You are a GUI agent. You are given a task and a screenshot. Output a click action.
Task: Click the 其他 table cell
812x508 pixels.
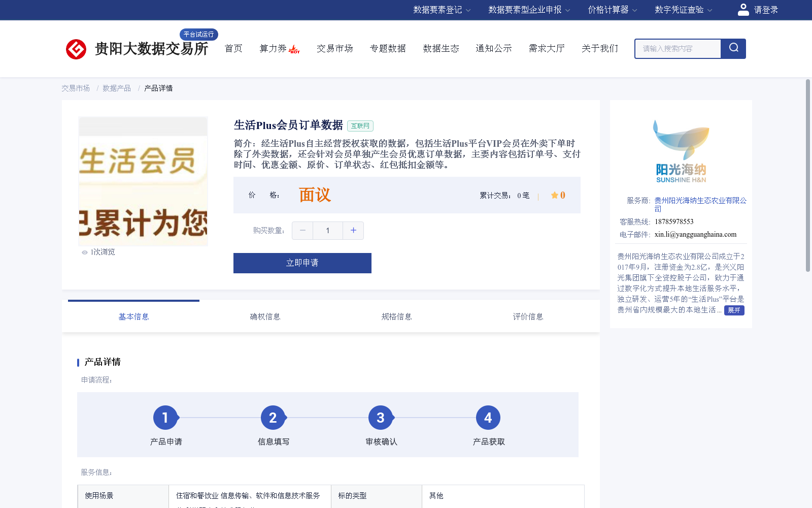pyautogui.click(x=503, y=496)
